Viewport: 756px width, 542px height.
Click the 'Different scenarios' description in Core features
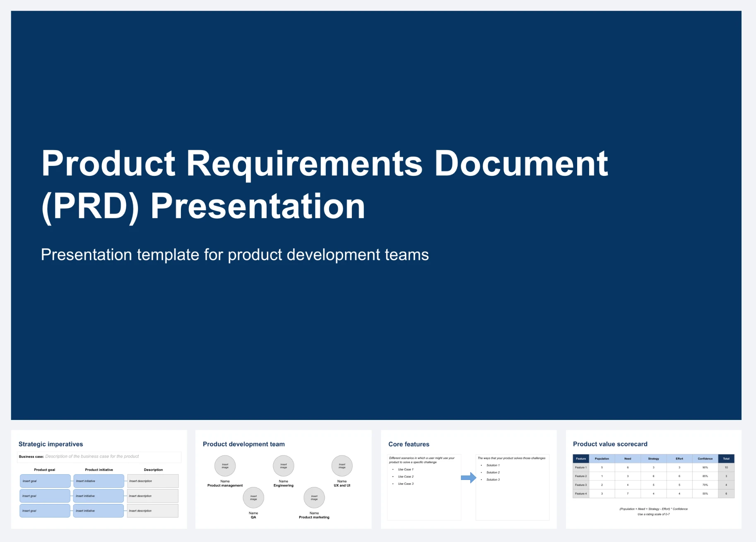tap(421, 460)
